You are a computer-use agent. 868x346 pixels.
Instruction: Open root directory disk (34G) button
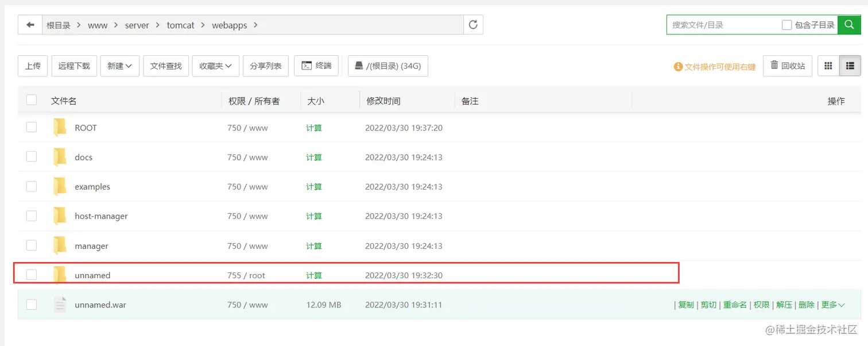pos(388,66)
